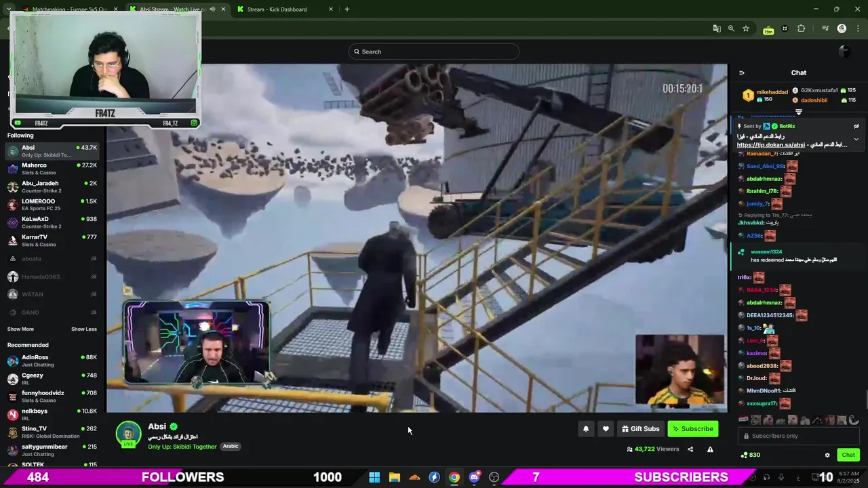
Task: Click GANO channel avatar in sidebar
Action: coord(12,312)
